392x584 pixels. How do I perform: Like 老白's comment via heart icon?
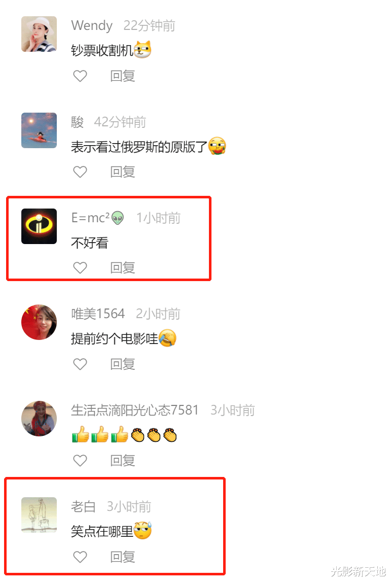click(80, 557)
